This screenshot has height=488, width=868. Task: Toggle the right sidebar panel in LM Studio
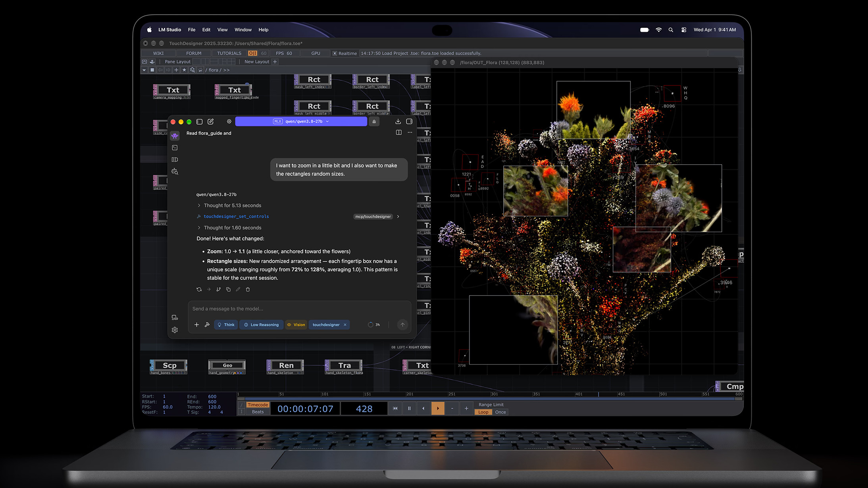tap(409, 121)
